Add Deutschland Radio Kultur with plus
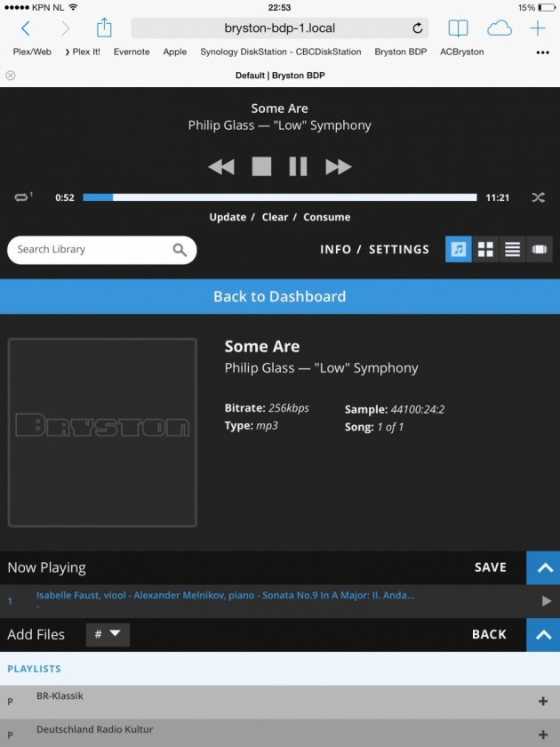 click(543, 735)
